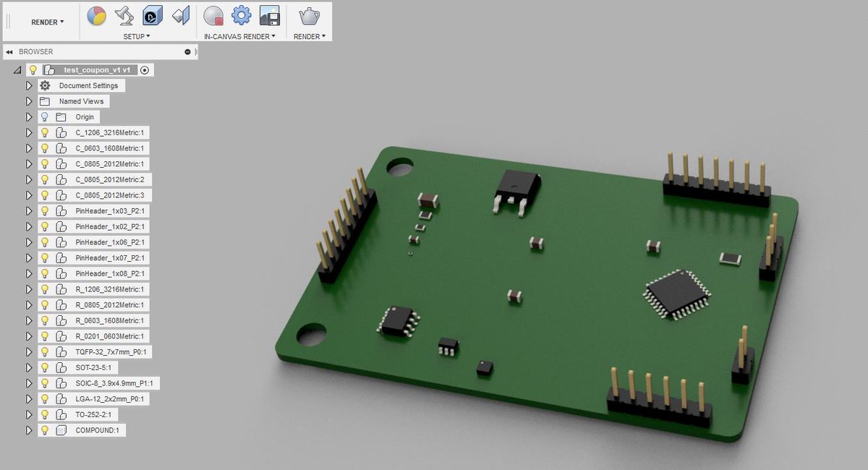Open the IN-CANVAS RENDER menu
Screen dimensions: 868x470
click(240, 36)
